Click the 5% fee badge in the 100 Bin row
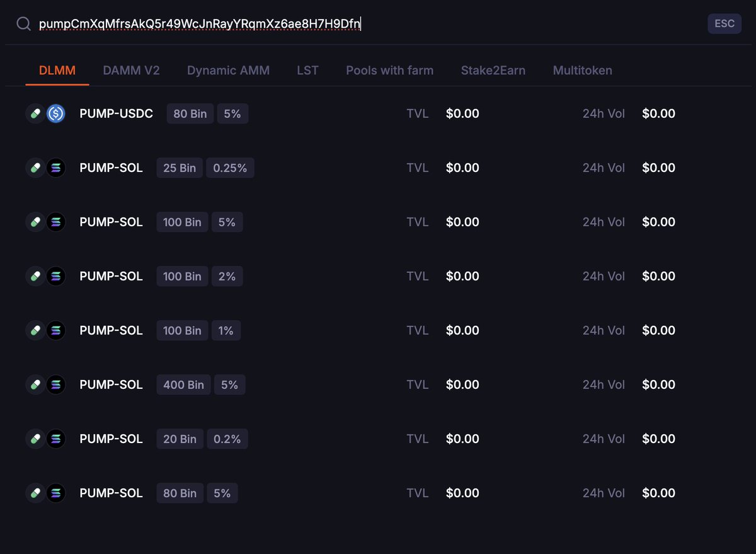Image resolution: width=756 pixels, height=554 pixels. [x=227, y=222]
